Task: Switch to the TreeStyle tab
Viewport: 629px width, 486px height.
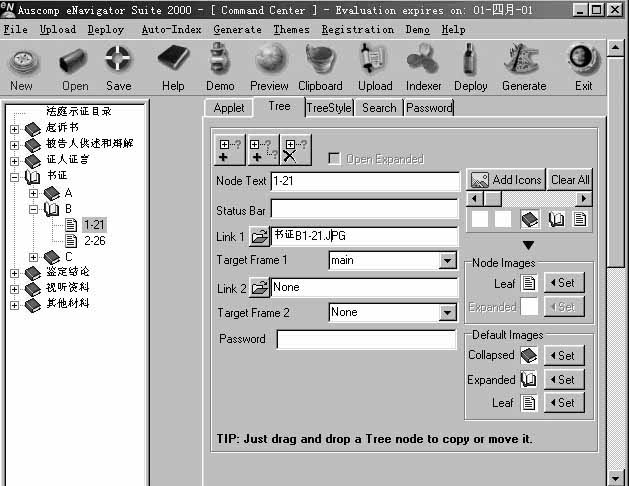Action: coord(329,107)
